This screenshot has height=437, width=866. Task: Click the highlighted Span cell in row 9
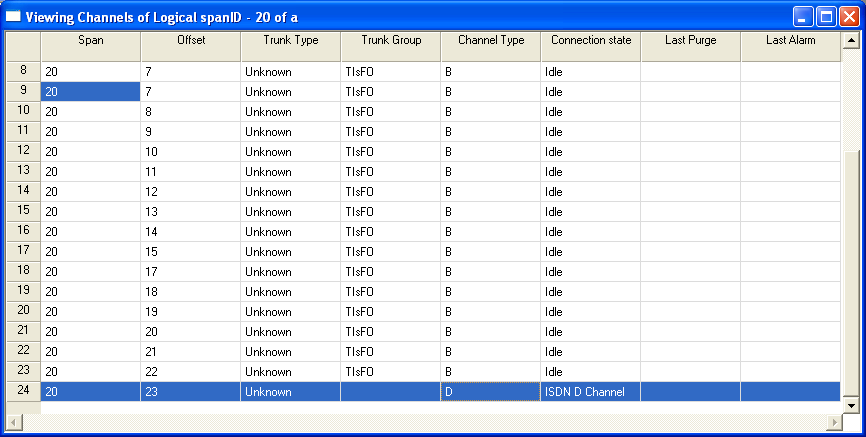coord(90,92)
